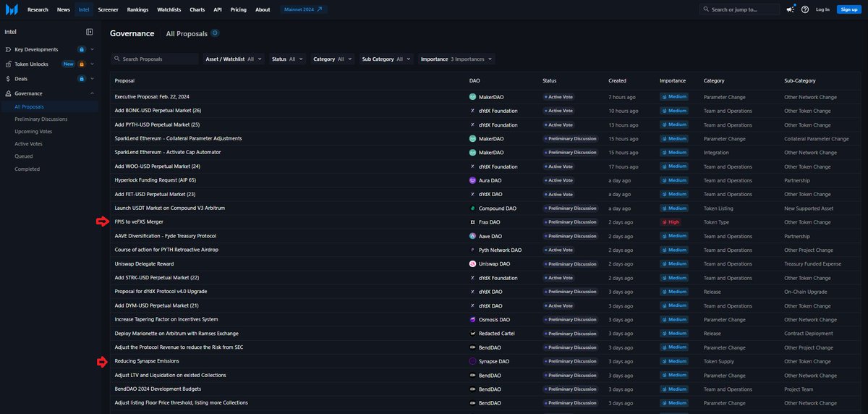Image resolution: width=868 pixels, height=414 pixels.
Task: Expand the Key Developments sidebar chevron
Action: (93, 49)
